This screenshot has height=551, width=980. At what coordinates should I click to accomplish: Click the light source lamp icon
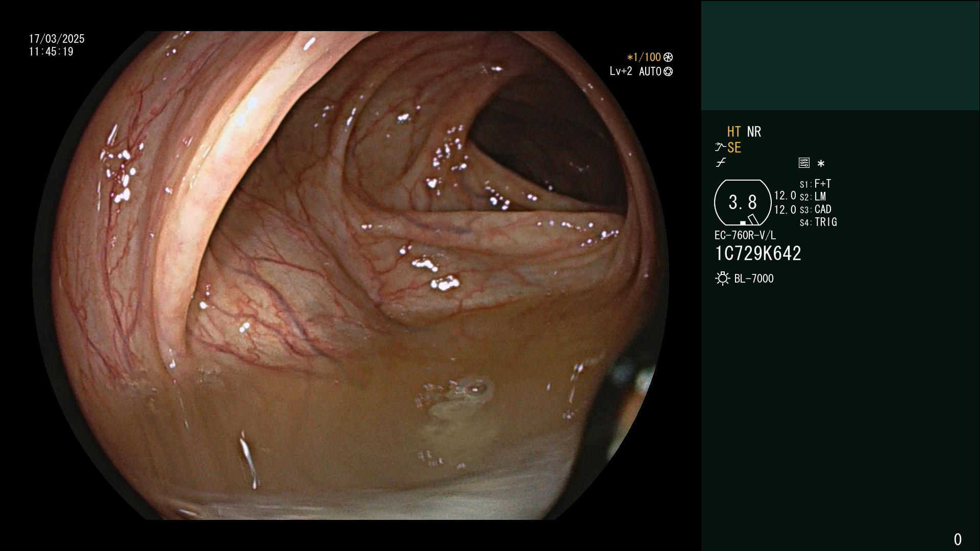coord(722,279)
